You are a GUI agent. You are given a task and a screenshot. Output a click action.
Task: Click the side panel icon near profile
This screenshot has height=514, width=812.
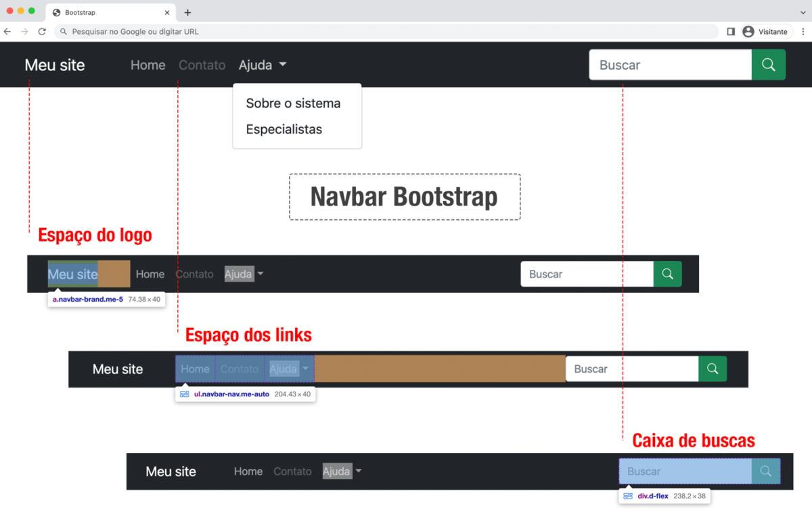point(731,31)
